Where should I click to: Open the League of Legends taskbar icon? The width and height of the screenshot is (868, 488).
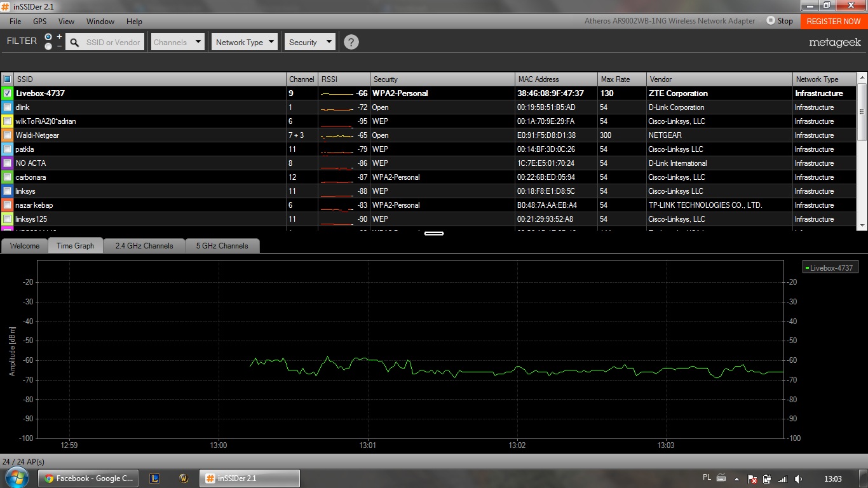[154, 478]
